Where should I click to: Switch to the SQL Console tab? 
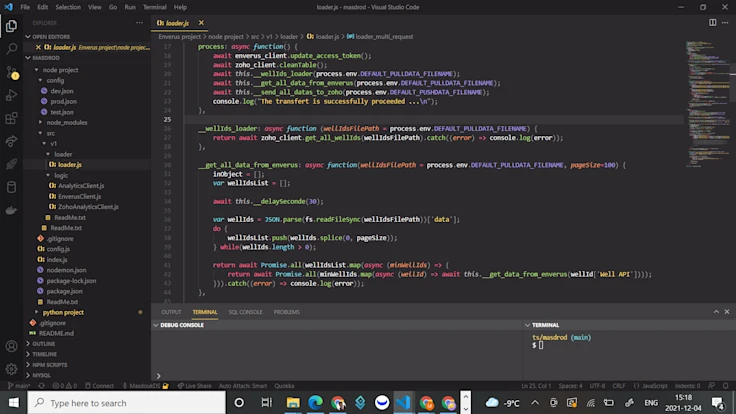pyautogui.click(x=245, y=312)
